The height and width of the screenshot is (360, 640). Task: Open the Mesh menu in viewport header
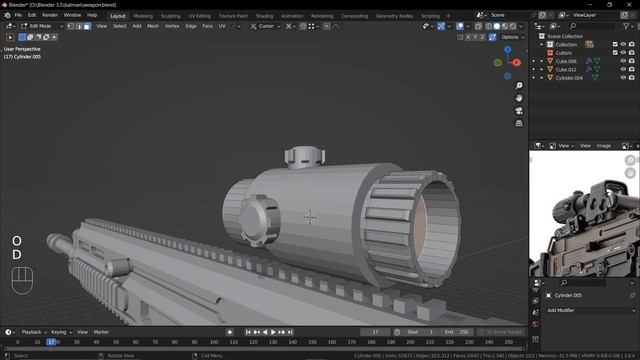coord(153,26)
